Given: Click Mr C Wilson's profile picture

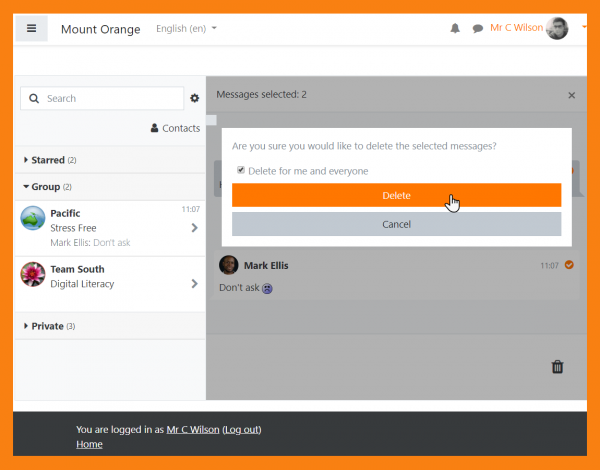Looking at the screenshot, I should pyautogui.click(x=558, y=28).
